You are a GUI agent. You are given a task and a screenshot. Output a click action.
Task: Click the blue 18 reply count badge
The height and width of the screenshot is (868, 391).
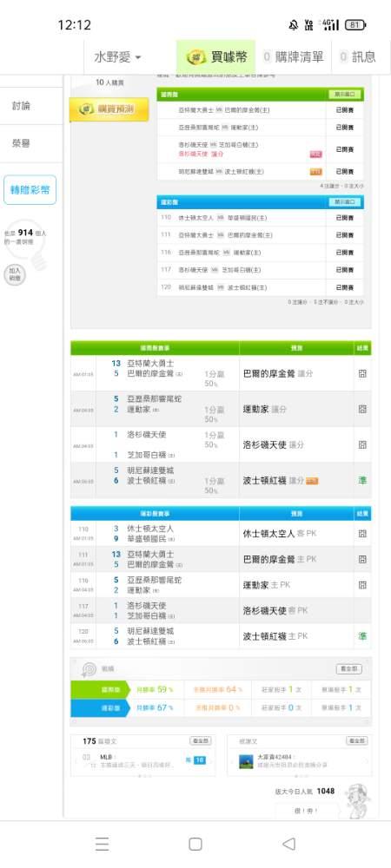pos(199,760)
